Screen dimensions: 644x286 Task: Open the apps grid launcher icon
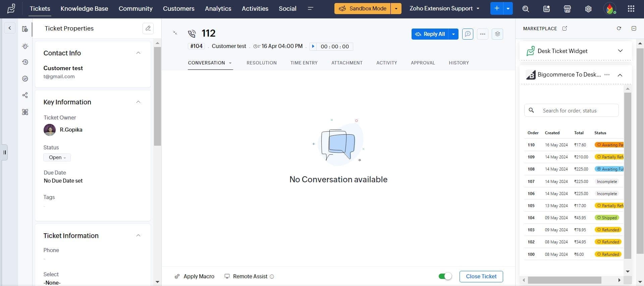click(631, 9)
